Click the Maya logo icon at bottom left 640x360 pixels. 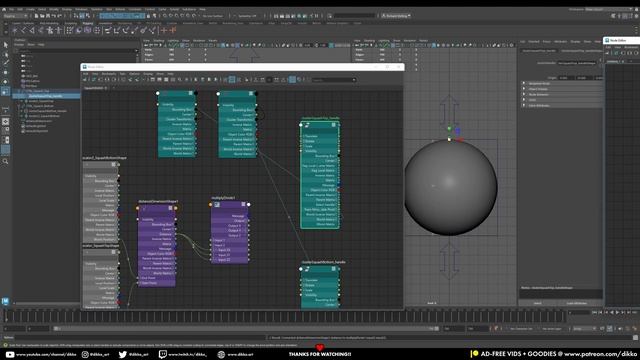point(5,301)
